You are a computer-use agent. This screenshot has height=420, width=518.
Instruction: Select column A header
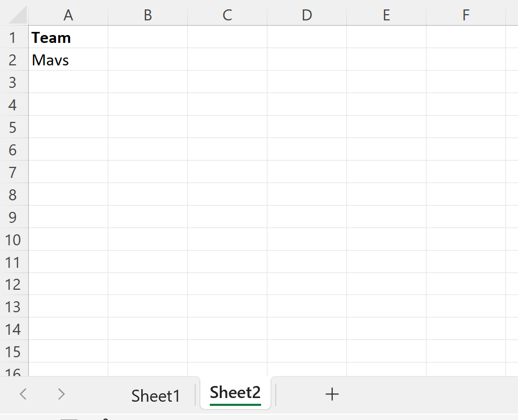tap(68, 15)
